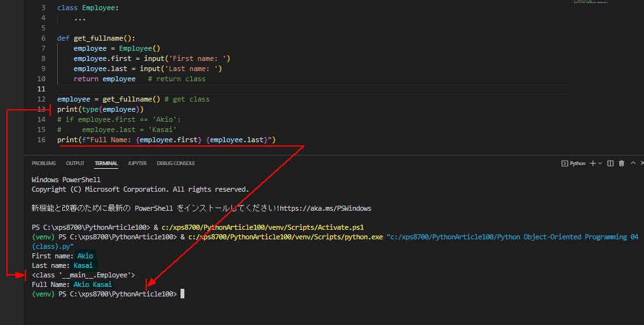Image resolution: width=644 pixels, height=325 pixels.
Task: Click the commented "employee.last = 'Kasai'" line
Action: [x=116, y=130]
